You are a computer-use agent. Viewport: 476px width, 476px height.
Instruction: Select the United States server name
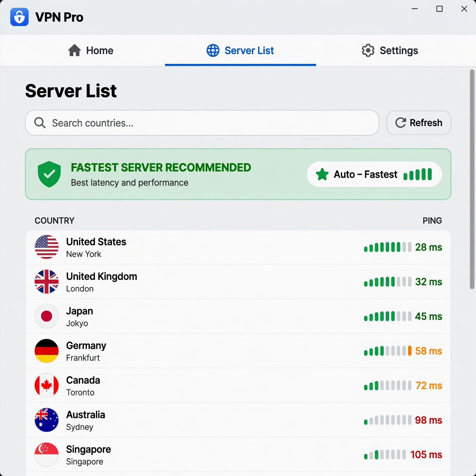[x=96, y=242]
